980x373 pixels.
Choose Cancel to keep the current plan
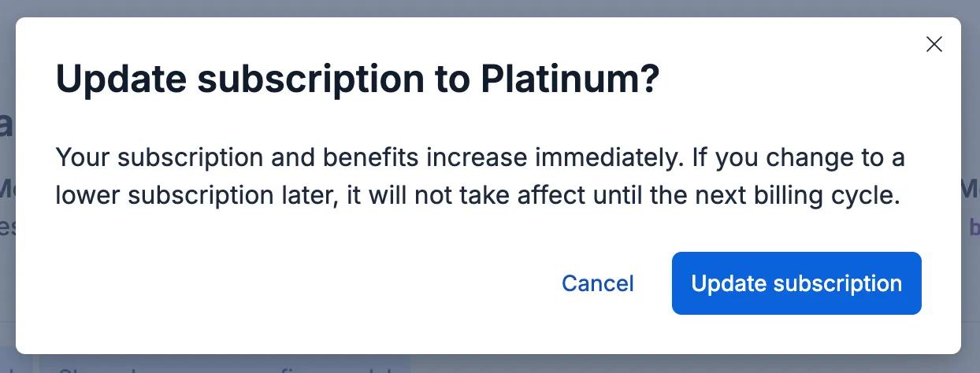pyautogui.click(x=597, y=283)
